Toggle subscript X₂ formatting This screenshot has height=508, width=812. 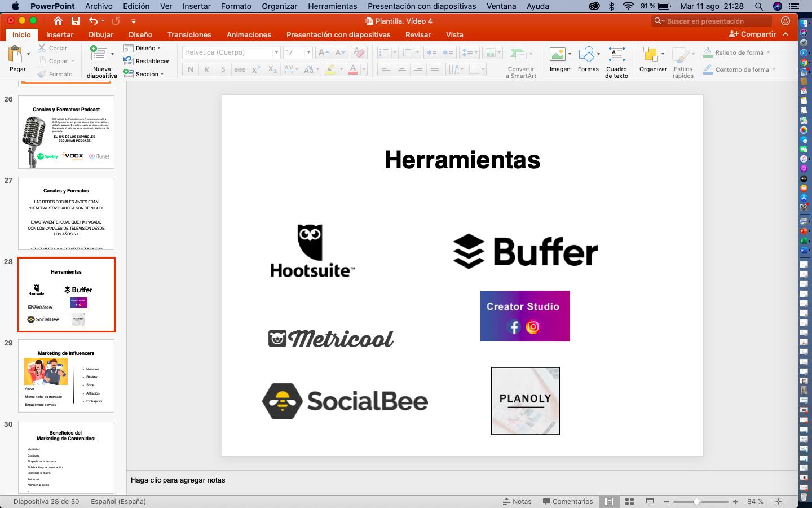point(272,69)
